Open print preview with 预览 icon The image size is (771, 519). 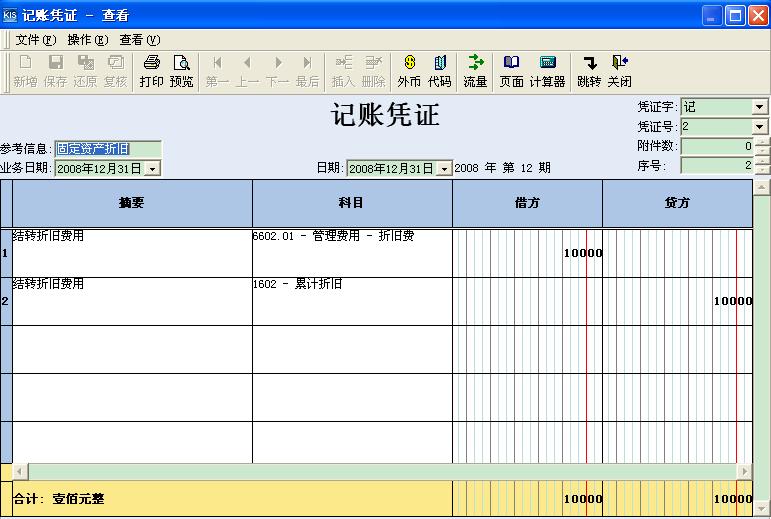click(x=181, y=72)
